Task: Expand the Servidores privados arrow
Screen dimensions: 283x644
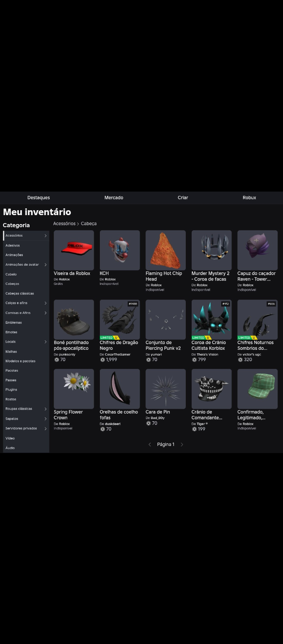Action: coord(45,428)
